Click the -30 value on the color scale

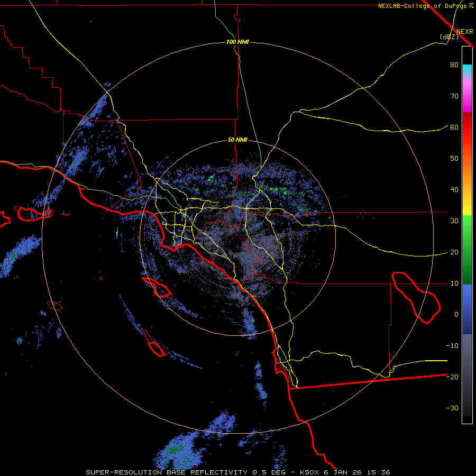coord(452,408)
